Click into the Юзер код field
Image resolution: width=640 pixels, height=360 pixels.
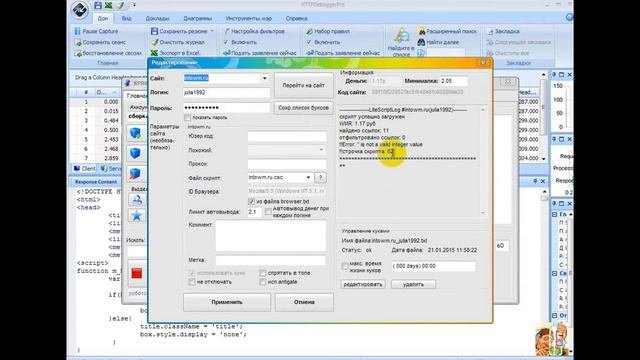(x=287, y=136)
